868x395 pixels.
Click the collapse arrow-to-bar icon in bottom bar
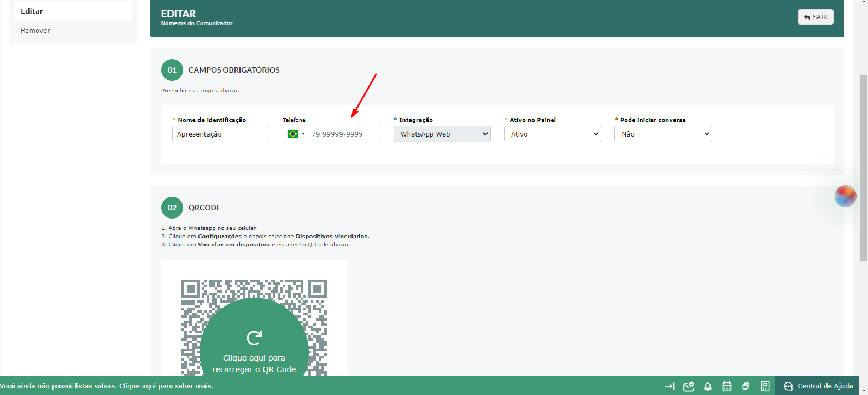[x=670, y=386]
